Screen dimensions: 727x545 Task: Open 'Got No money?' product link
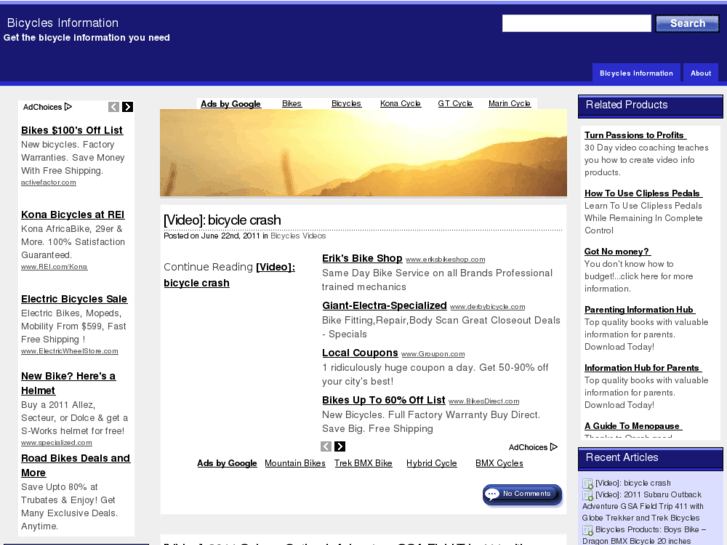617,251
